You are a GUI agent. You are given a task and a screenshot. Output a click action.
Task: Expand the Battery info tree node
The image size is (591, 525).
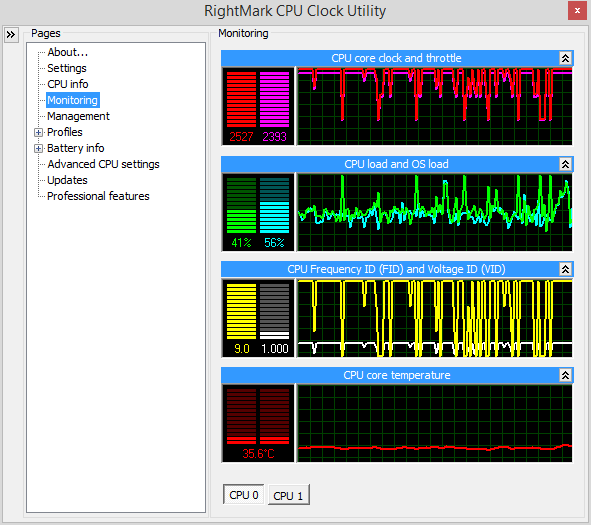pos(38,148)
